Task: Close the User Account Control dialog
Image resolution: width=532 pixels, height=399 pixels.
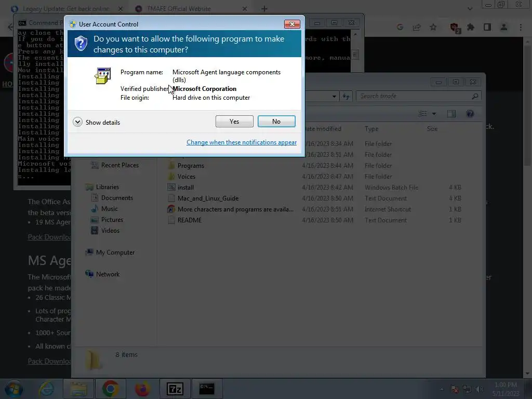Action: click(292, 24)
